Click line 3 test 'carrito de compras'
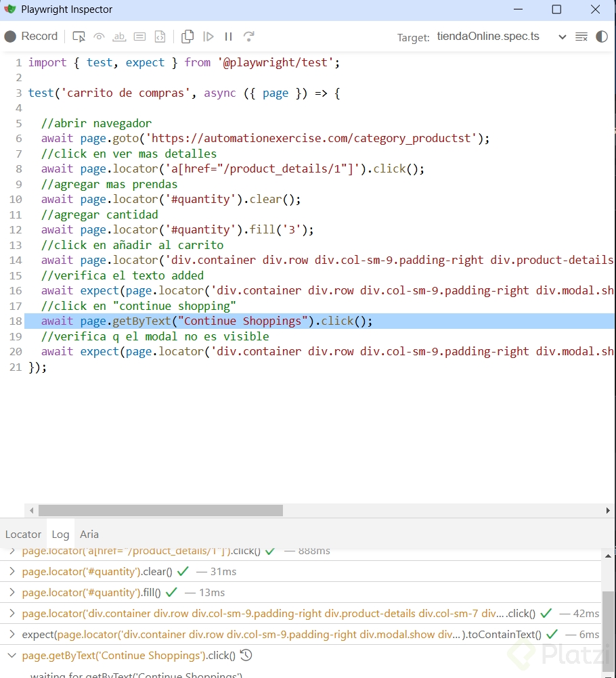Image resolution: width=616 pixels, height=678 pixels. coord(184,93)
